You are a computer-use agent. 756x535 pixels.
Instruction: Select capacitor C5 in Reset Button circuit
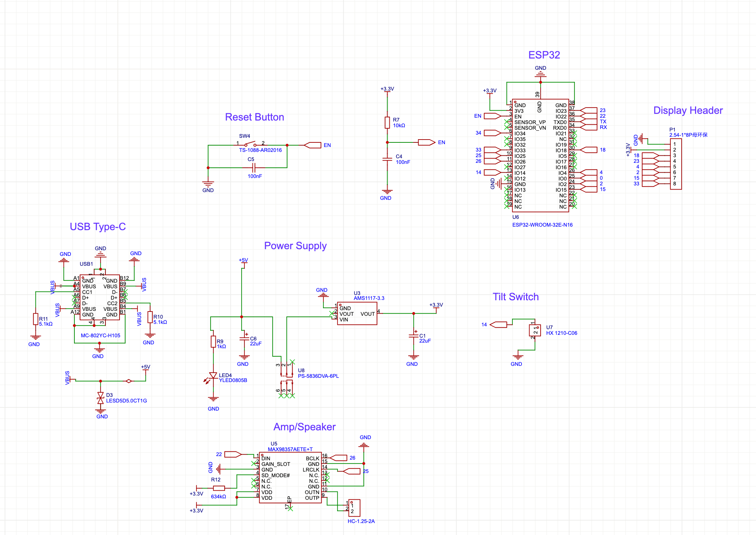pyautogui.click(x=254, y=168)
